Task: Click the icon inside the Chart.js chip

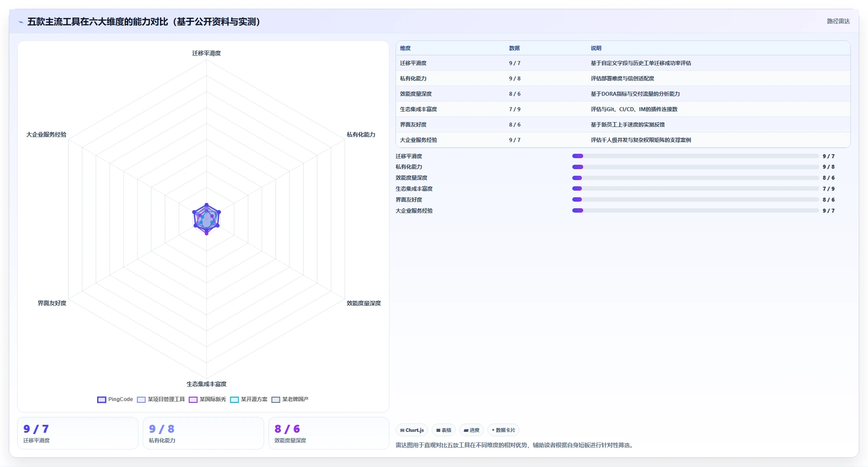Action: pos(402,431)
